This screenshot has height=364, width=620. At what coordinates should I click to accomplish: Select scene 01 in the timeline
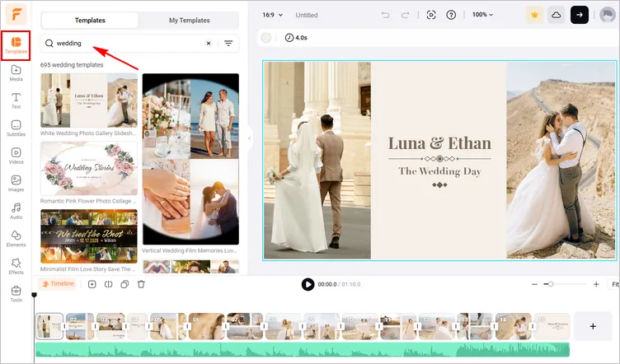point(49,326)
